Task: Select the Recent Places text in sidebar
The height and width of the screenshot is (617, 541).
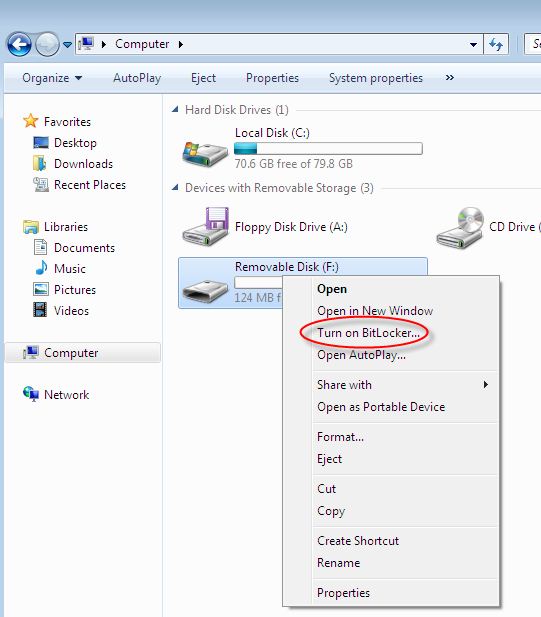Action: coord(90,185)
